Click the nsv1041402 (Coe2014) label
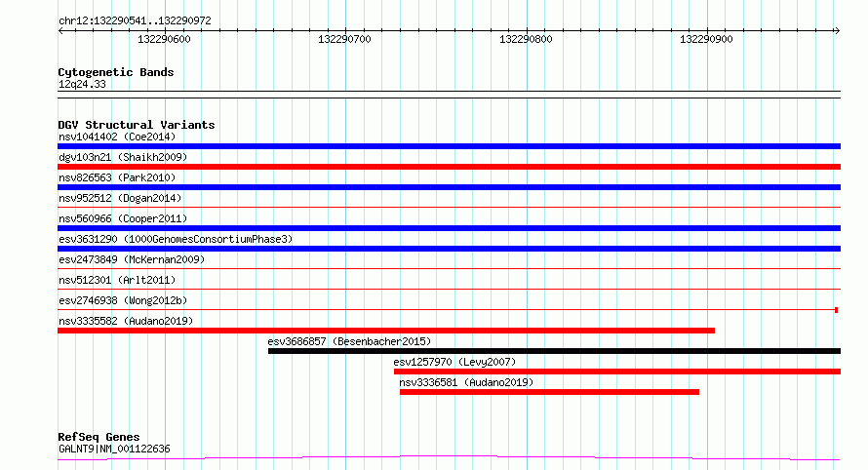 pyautogui.click(x=117, y=137)
